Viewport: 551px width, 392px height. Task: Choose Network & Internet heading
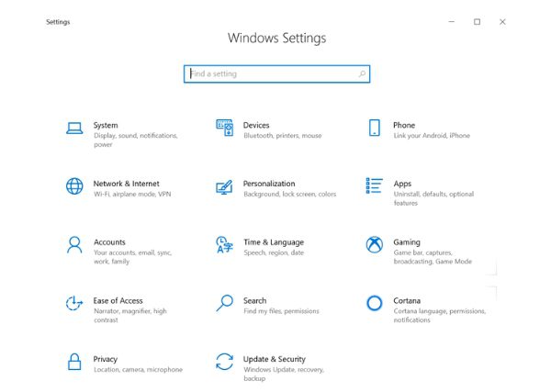(126, 184)
